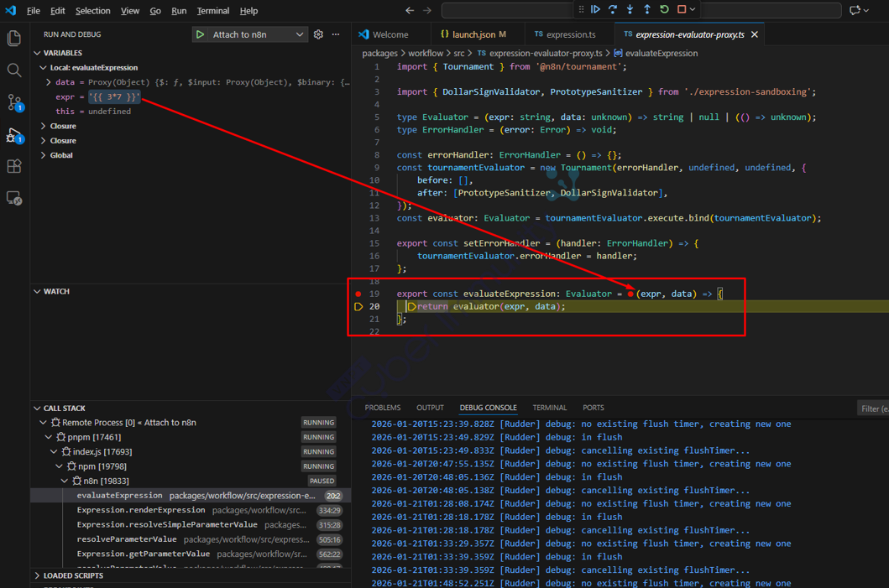889x588 pixels.
Task: Open the Run menu
Action: [179, 11]
